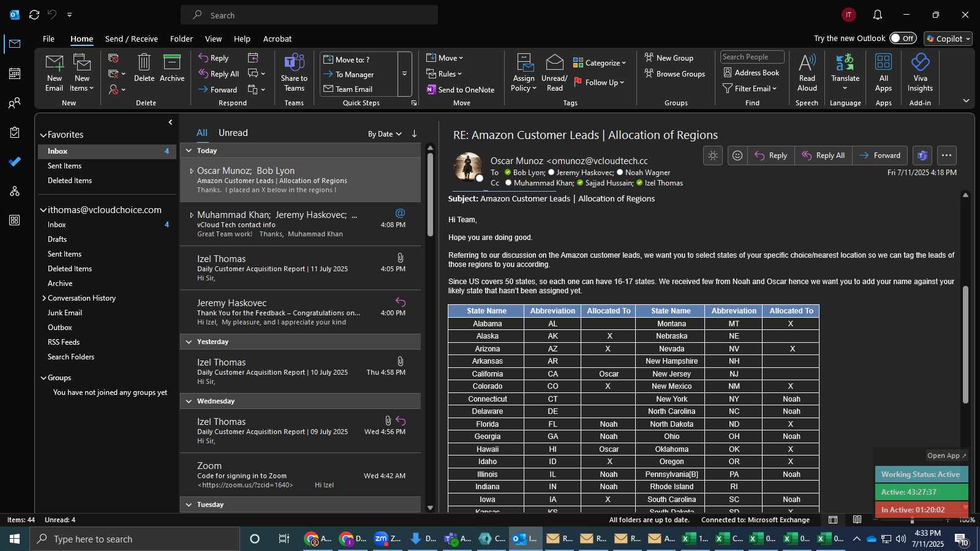The width and height of the screenshot is (980, 551).
Task: Switch to Folder tab
Action: [x=181, y=39]
